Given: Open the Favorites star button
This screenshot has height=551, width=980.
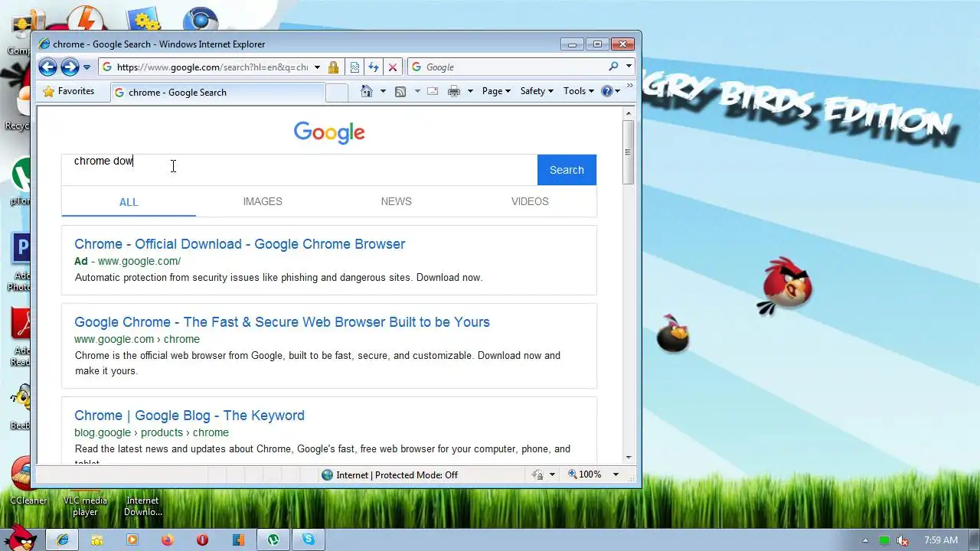Looking at the screenshot, I should pyautogui.click(x=69, y=92).
